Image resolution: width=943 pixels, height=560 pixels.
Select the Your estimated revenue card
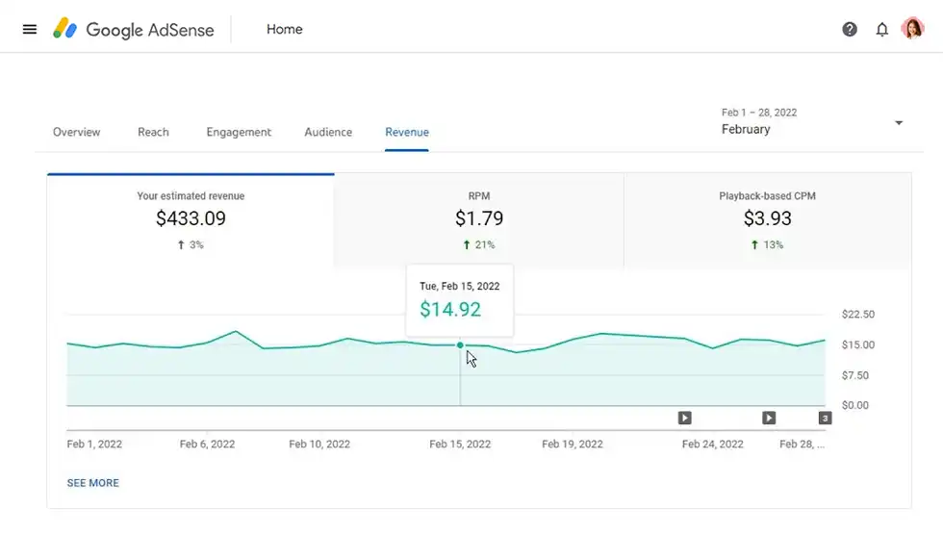(x=191, y=220)
